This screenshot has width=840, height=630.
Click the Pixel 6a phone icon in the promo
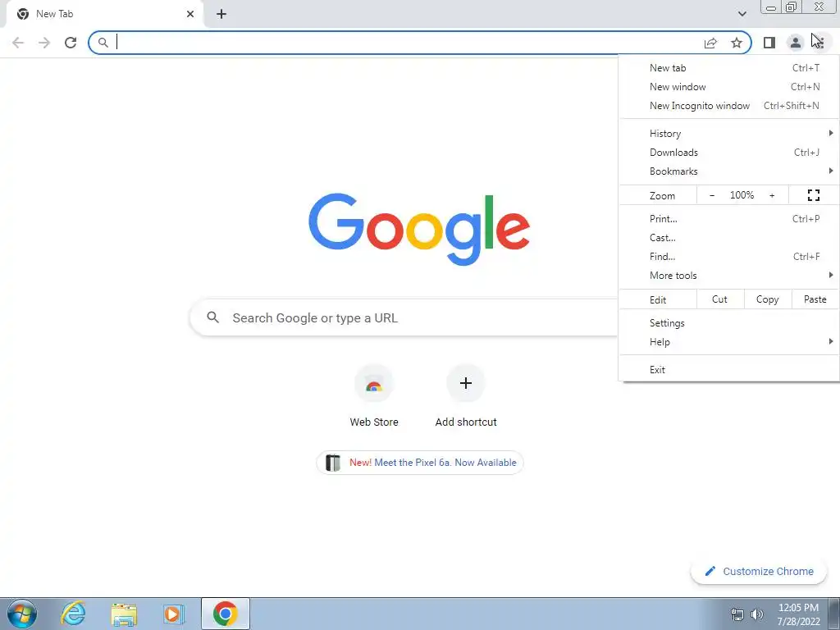(333, 463)
